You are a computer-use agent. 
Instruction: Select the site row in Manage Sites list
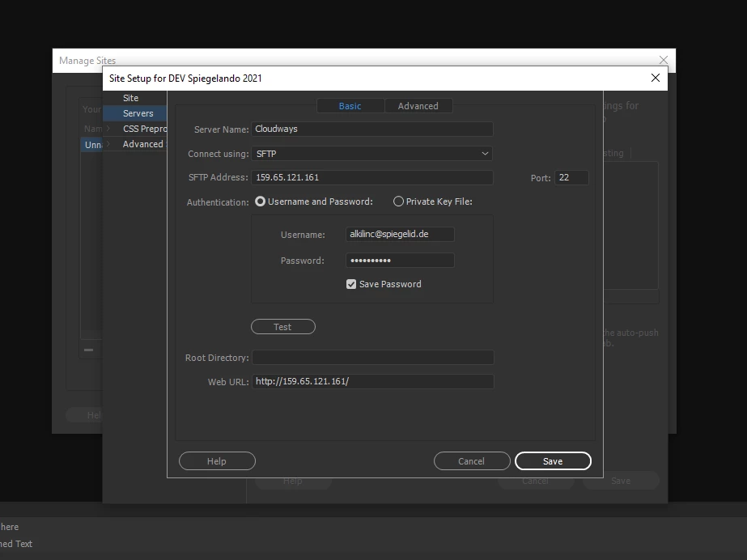point(91,145)
